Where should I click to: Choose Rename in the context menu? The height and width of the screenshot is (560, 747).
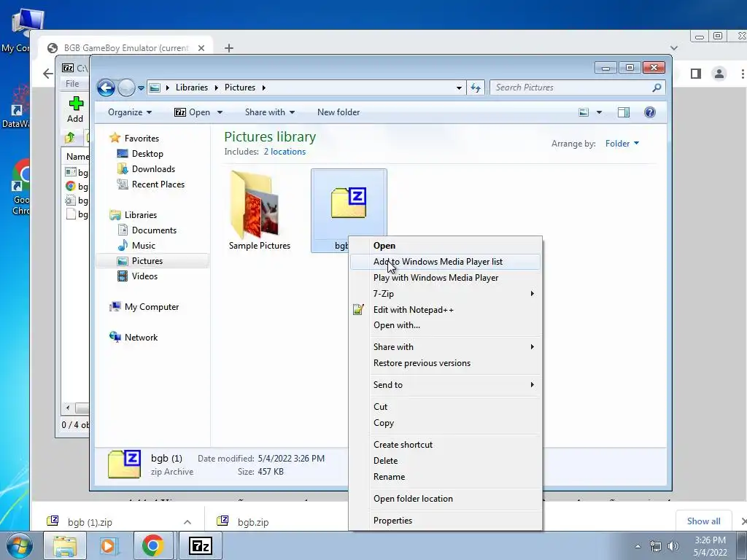click(445, 477)
